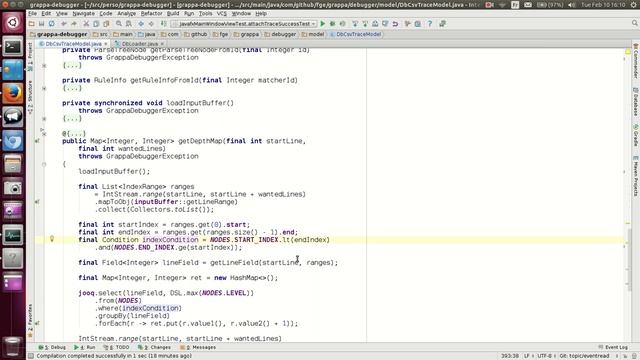Screen dimensions: 640x360
Task: Click Undo arrow in toolbar
Action: pyautogui.click(x=64, y=24)
